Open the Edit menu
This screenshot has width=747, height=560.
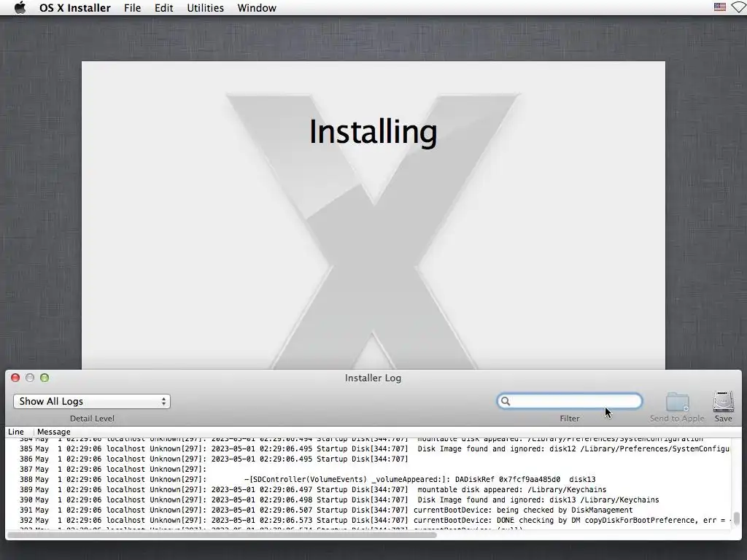[x=163, y=8]
